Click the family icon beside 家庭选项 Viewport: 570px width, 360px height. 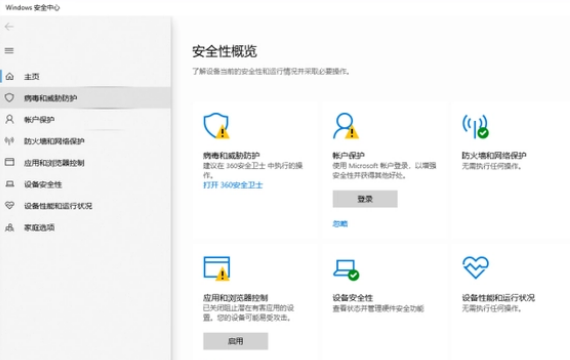tap(9, 227)
